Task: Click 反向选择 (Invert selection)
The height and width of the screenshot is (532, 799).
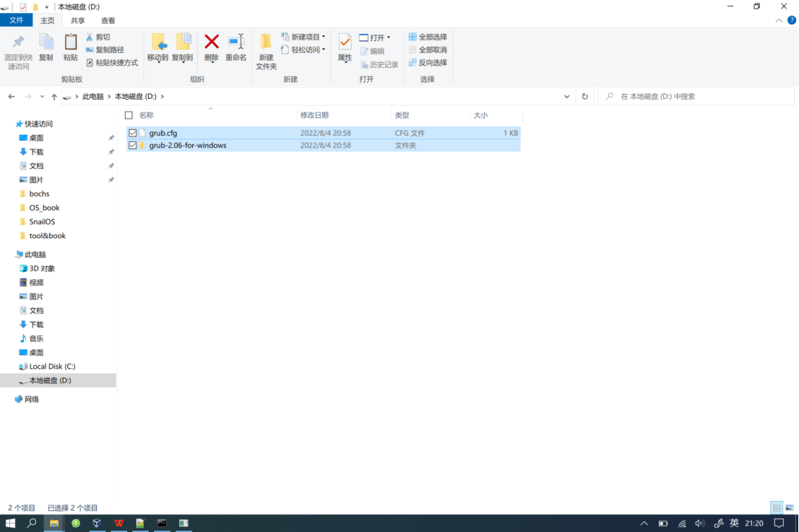Action: click(x=428, y=63)
